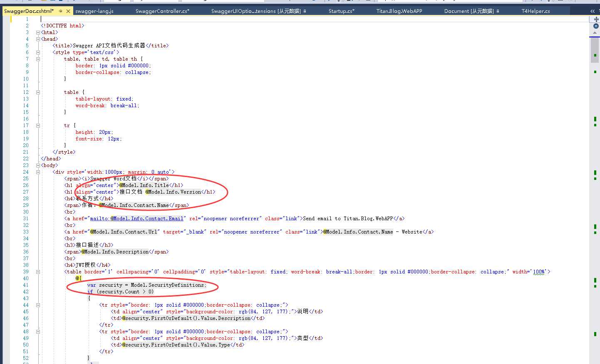600x364 pixels.
Task: Select the active SwaggerDoc.cshtml* tab
Action: coord(29,11)
